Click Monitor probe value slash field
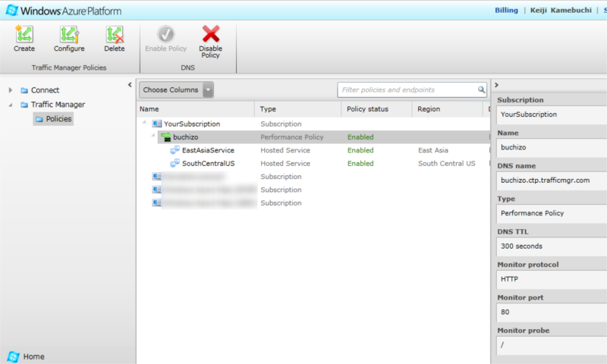The height and width of the screenshot is (364, 607). click(552, 344)
